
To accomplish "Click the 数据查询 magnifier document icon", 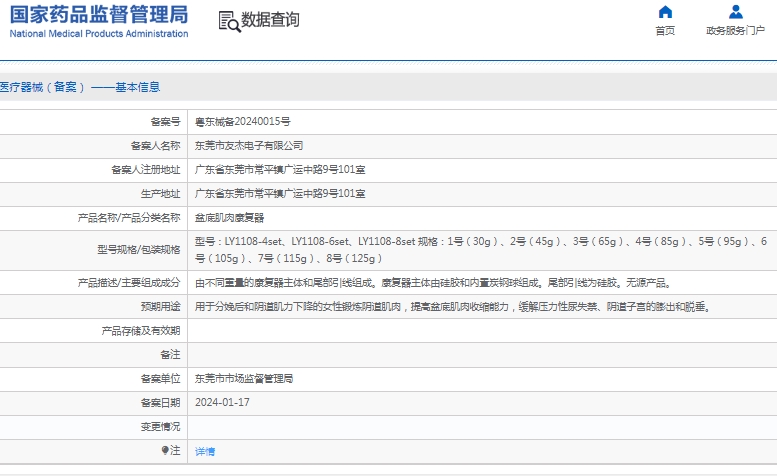I will click(x=229, y=22).
